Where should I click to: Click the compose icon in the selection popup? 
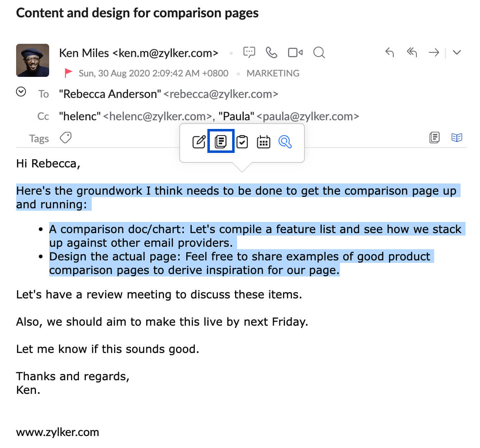199,142
